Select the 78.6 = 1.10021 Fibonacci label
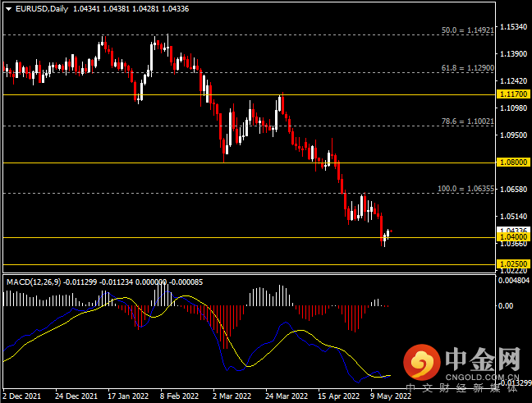This screenshot has height=403, width=532. pyautogui.click(x=467, y=121)
